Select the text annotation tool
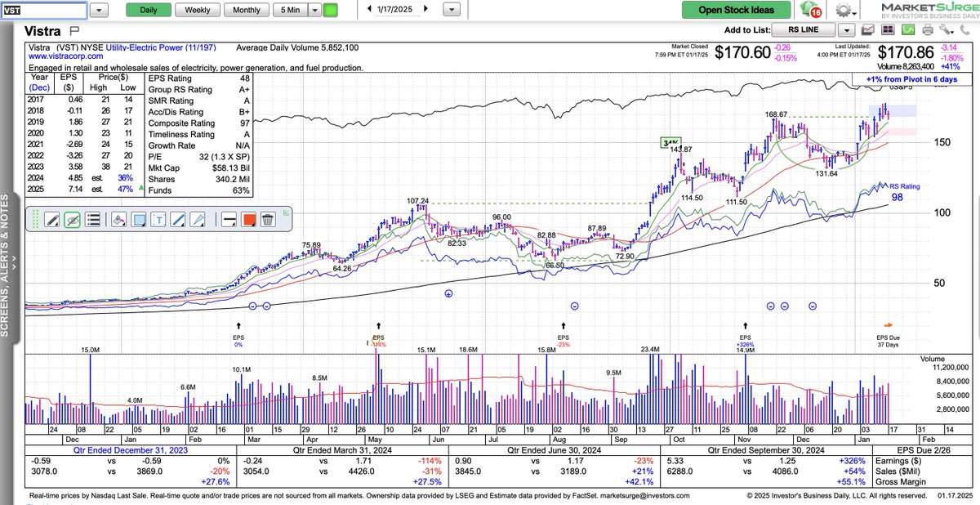 point(158,219)
